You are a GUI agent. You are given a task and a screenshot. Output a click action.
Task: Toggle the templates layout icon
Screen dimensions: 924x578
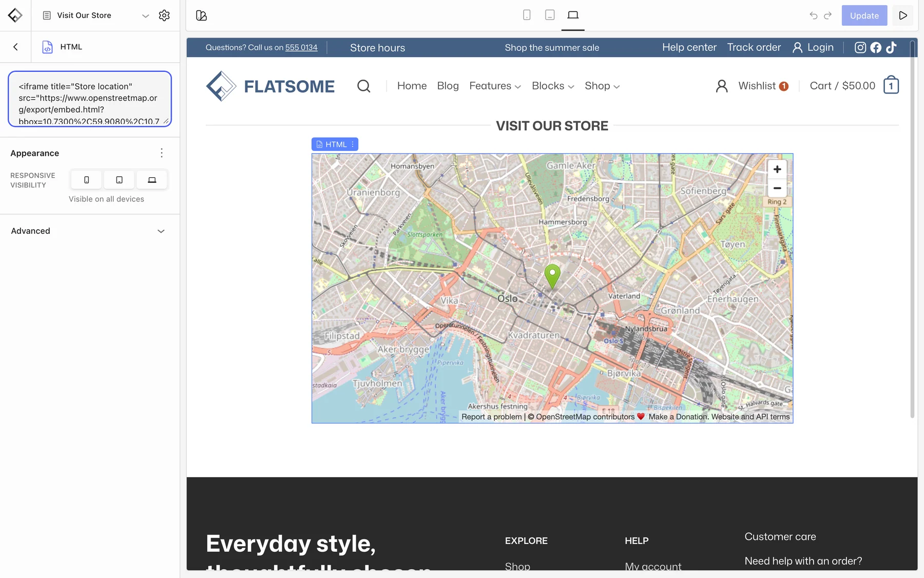201,15
